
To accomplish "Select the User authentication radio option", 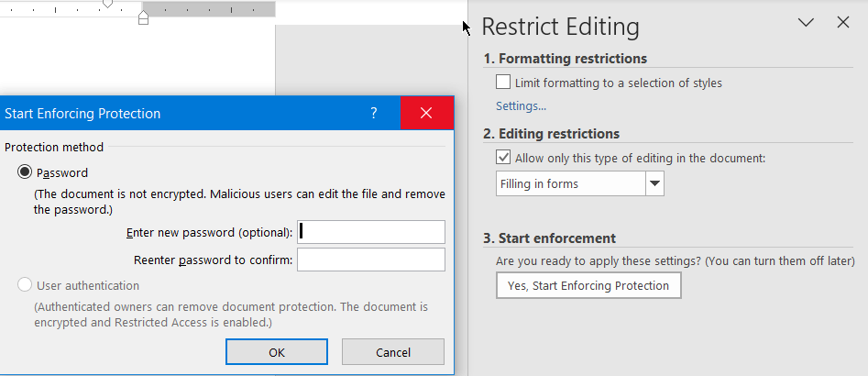I will coord(25,286).
